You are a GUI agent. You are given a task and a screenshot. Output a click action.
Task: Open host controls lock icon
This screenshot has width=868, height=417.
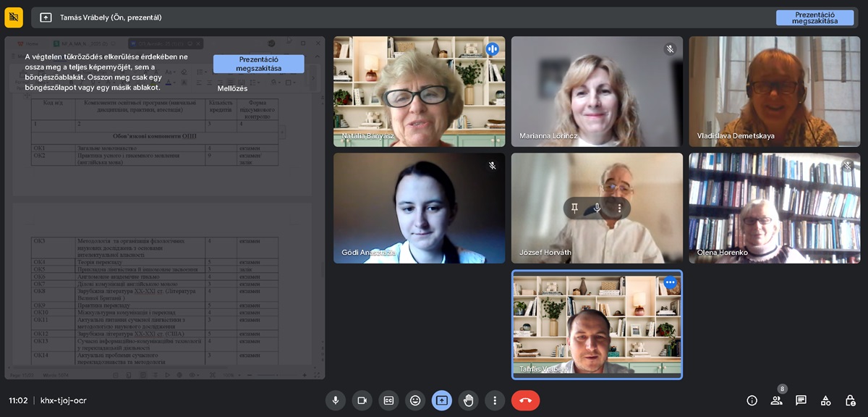click(x=850, y=400)
